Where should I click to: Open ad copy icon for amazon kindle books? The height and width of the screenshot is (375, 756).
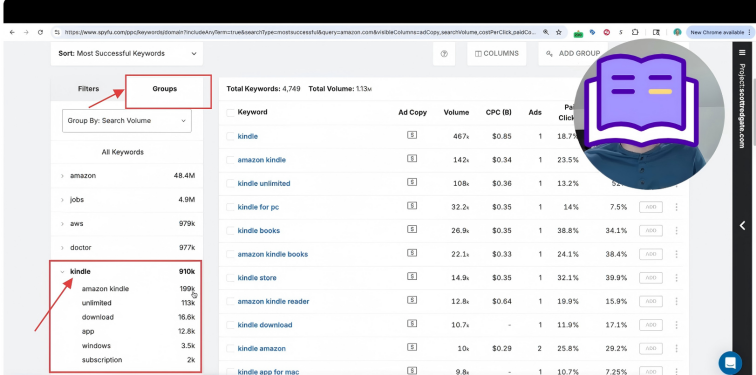pyautogui.click(x=412, y=253)
